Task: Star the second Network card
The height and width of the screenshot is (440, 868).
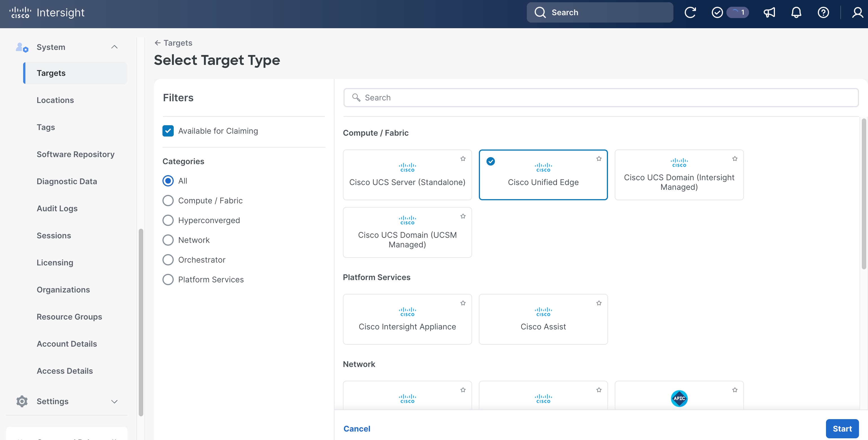Action: 599,390
